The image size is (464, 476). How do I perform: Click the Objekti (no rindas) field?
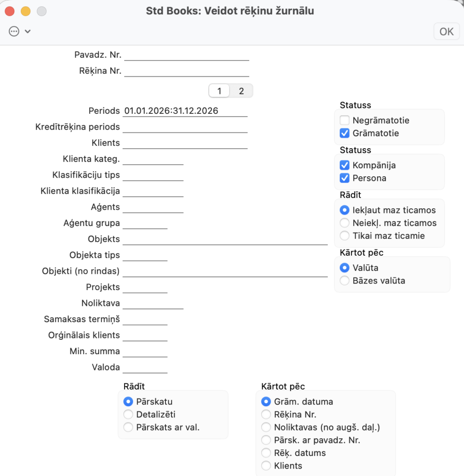[225, 271]
